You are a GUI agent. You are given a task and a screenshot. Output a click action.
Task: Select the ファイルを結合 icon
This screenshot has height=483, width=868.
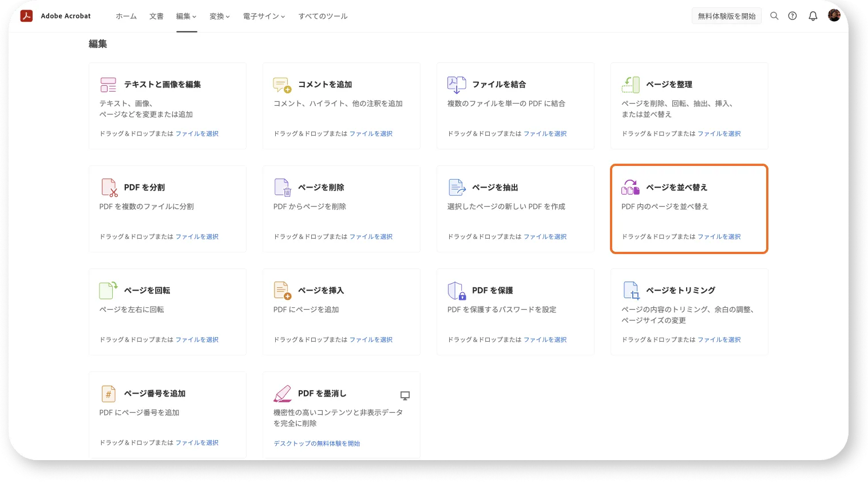(457, 85)
